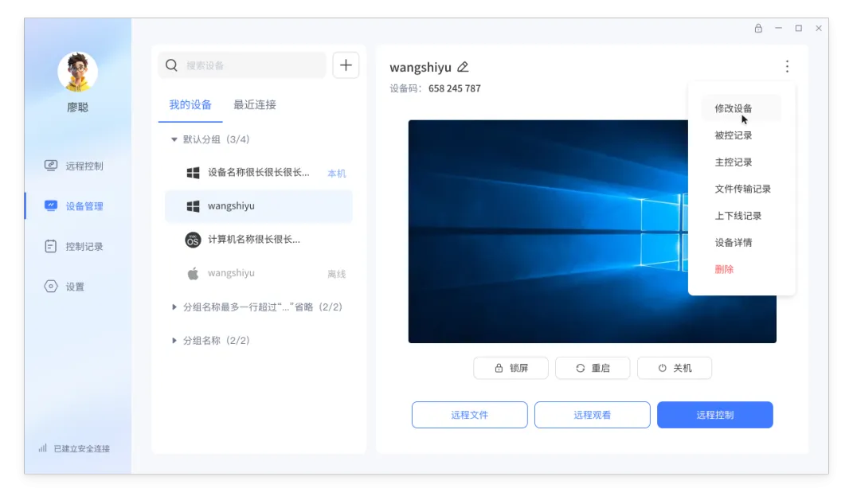This screenshot has width=853, height=504.
Task: Click inside the 搜索设备 search field
Action: click(239, 64)
